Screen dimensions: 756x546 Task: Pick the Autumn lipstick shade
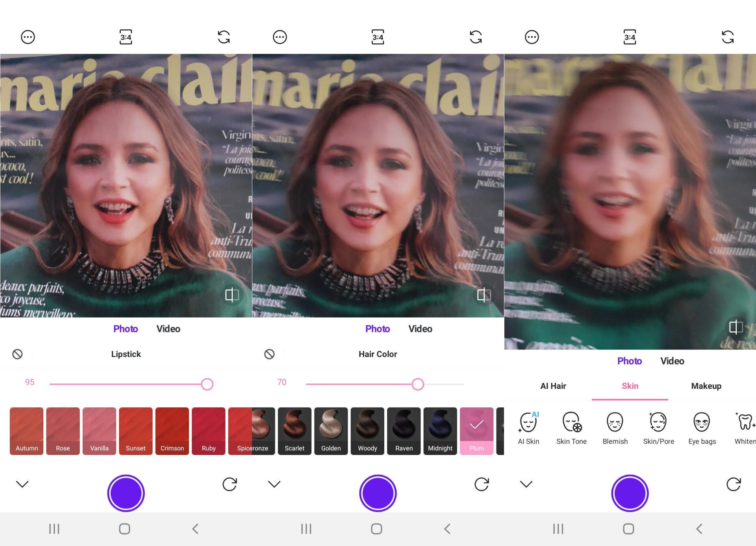(x=27, y=431)
